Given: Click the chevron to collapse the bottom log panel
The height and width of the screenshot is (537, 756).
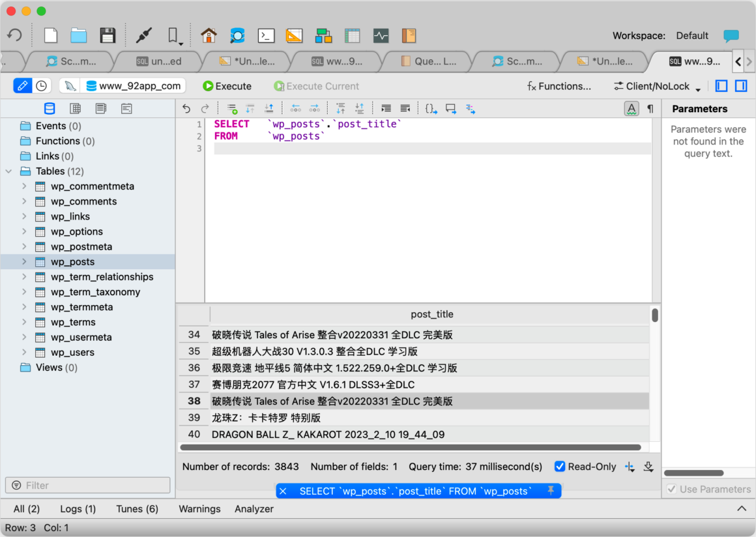Looking at the screenshot, I should (x=742, y=508).
